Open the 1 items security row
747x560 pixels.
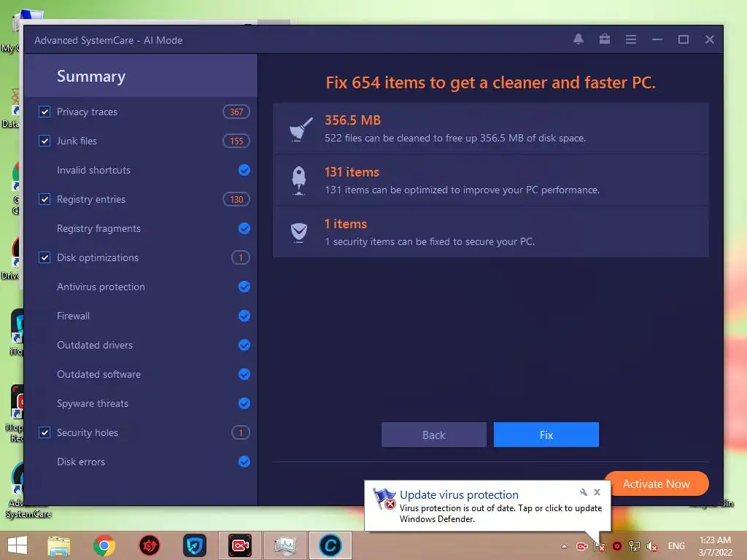click(x=491, y=233)
